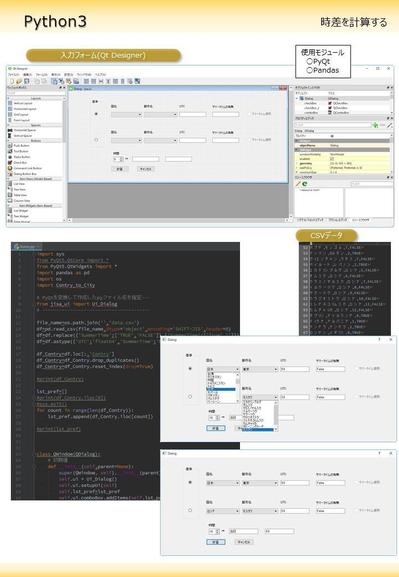Image resolution: width=399 pixels, height=577 pixels.
Task: Select Edit Widgets mode icon in toolbar
Action: [54, 81]
